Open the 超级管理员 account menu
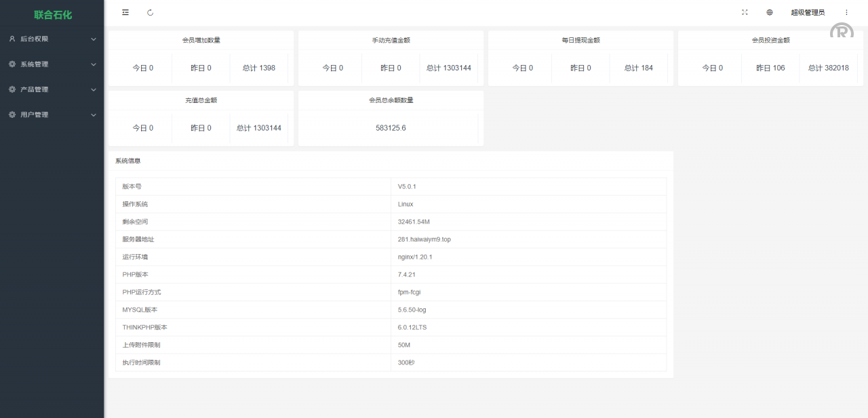Screen dimensions: 868x418 tap(808, 12)
